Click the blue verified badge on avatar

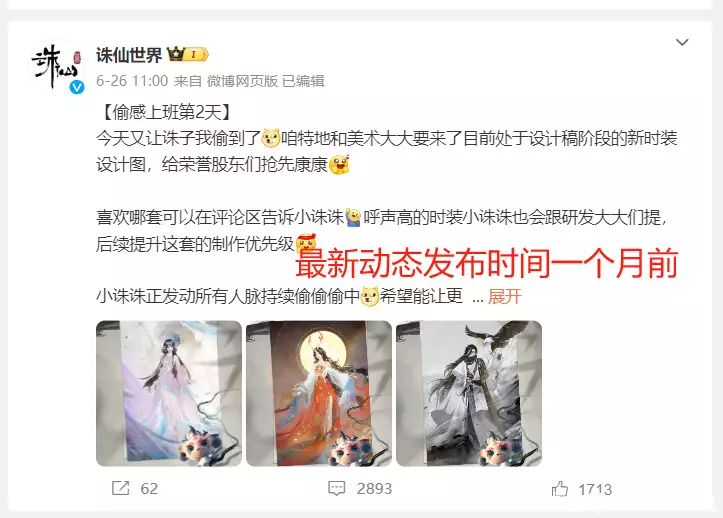(77, 87)
